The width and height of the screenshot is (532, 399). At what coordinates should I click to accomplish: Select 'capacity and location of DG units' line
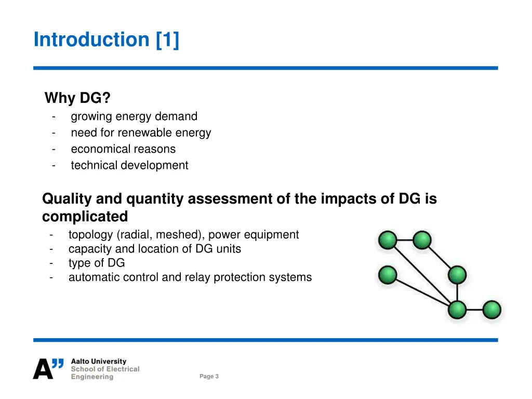(155, 249)
